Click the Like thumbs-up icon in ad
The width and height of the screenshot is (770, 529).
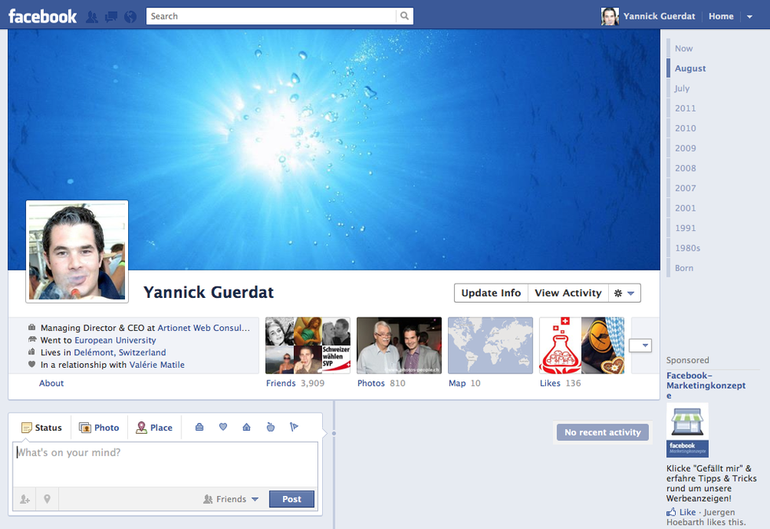click(671, 512)
